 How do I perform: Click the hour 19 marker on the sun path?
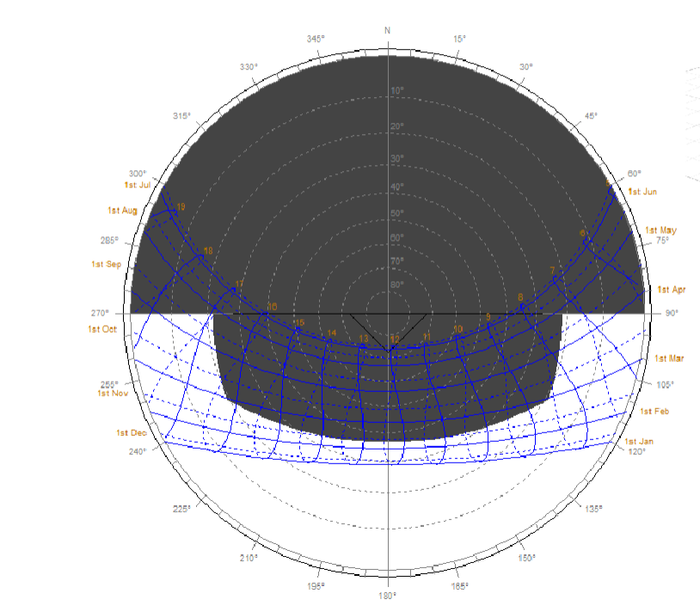(181, 206)
